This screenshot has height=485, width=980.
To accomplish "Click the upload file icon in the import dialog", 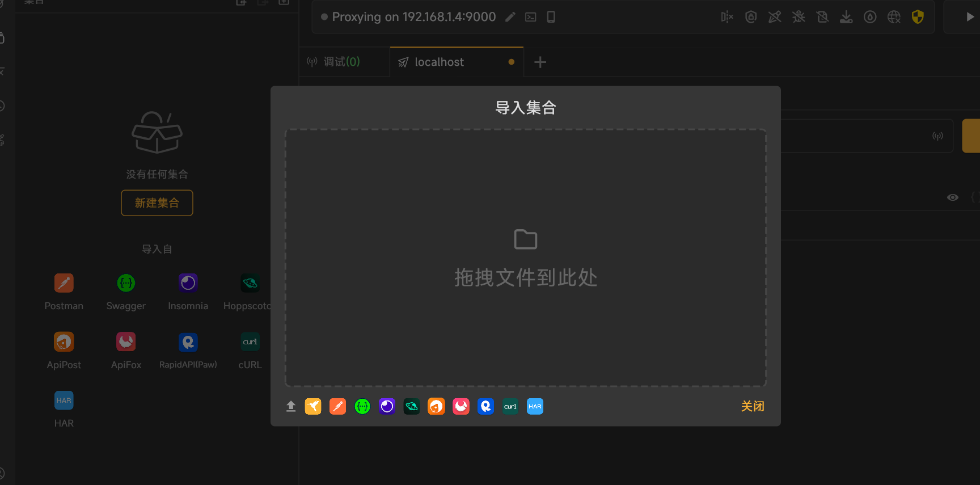I will point(291,406).
